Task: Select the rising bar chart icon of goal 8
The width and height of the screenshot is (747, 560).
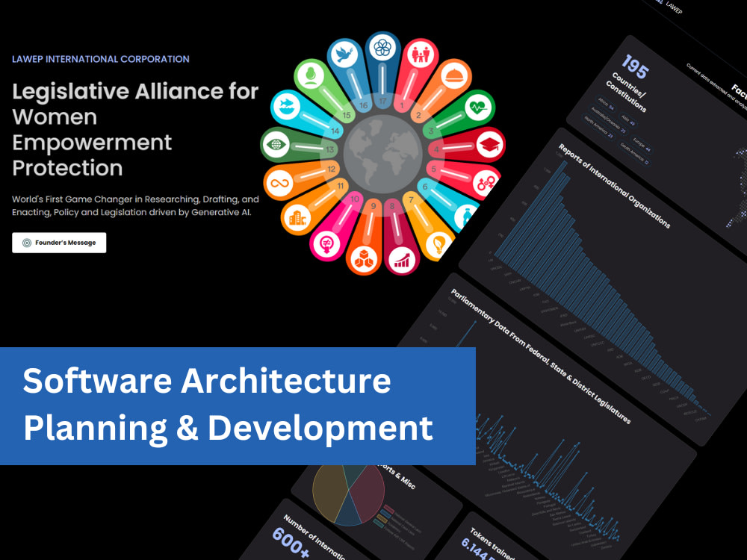Action: (x=402, y=260)
